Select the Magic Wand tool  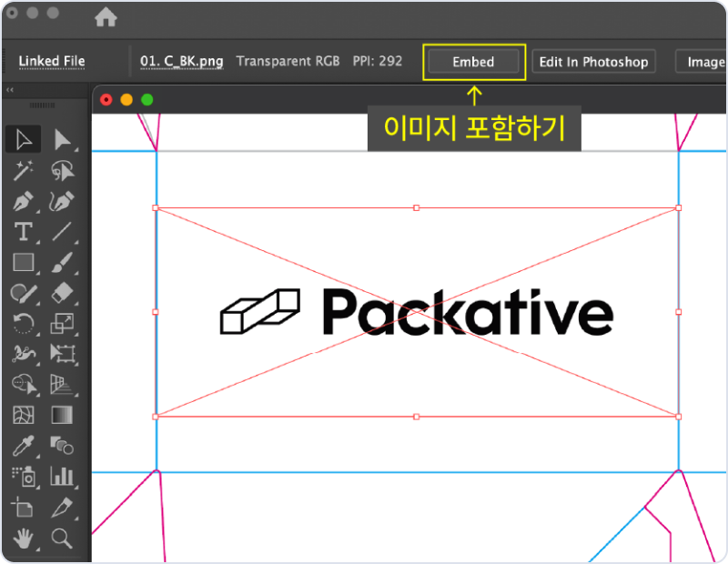pos(24,170)
